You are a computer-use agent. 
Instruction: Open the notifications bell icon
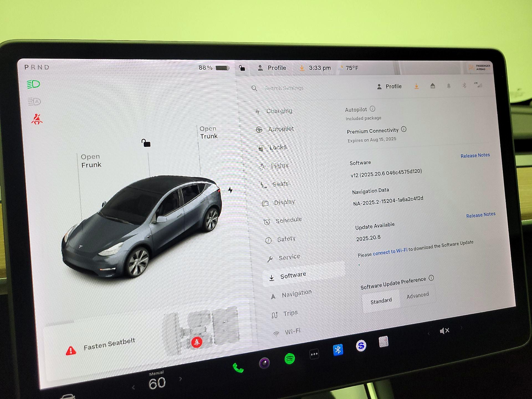pyautogui.click(x=449, y=86)
